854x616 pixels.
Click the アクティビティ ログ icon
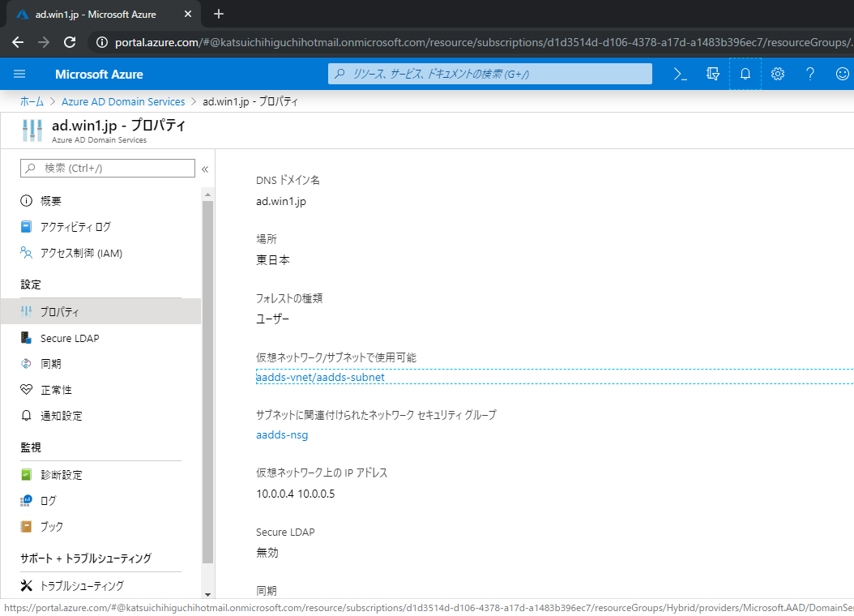pos(26,227)
